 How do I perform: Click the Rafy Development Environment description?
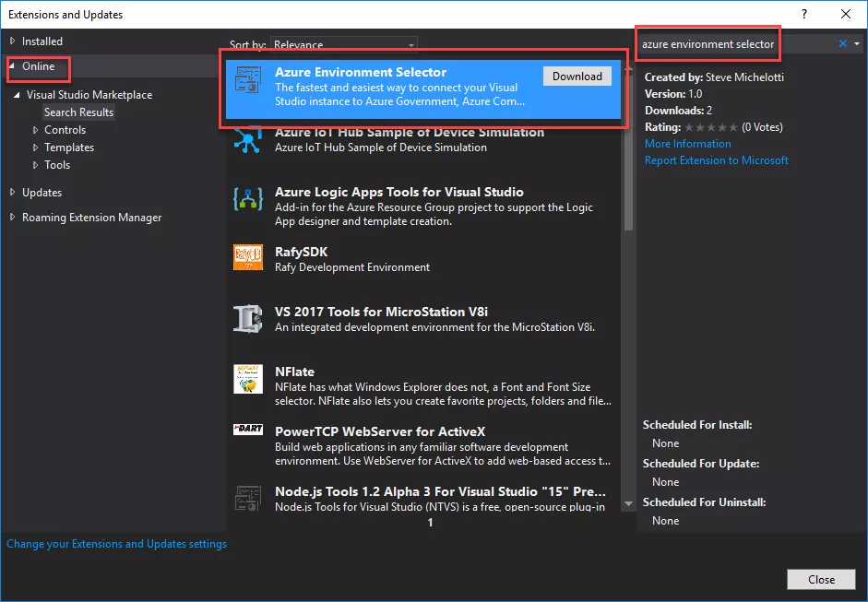(x=352, y=267)
